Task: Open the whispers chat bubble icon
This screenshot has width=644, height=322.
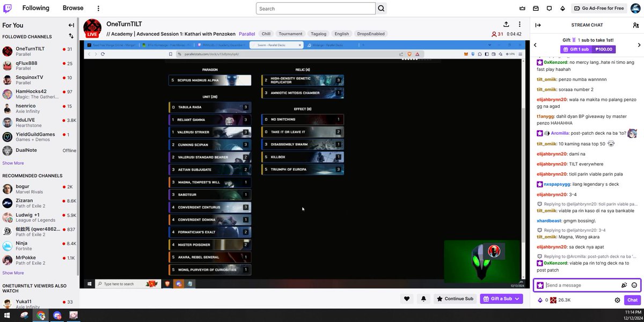Action: pos(549,9)
